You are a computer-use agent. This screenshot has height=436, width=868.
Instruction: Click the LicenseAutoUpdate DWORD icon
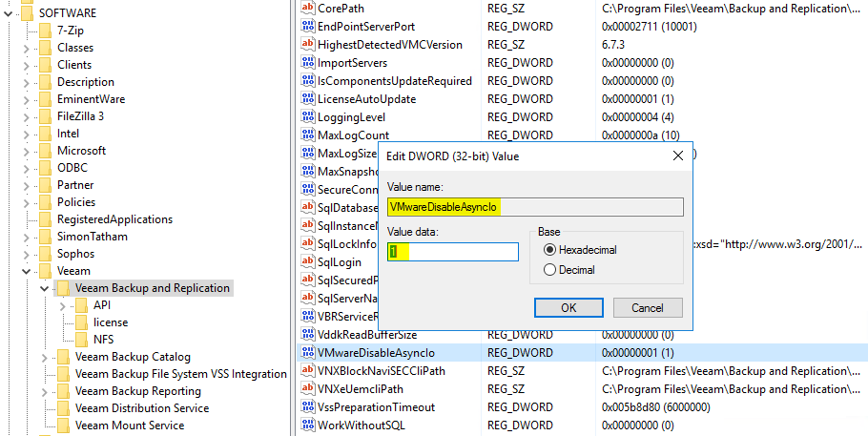307,98
